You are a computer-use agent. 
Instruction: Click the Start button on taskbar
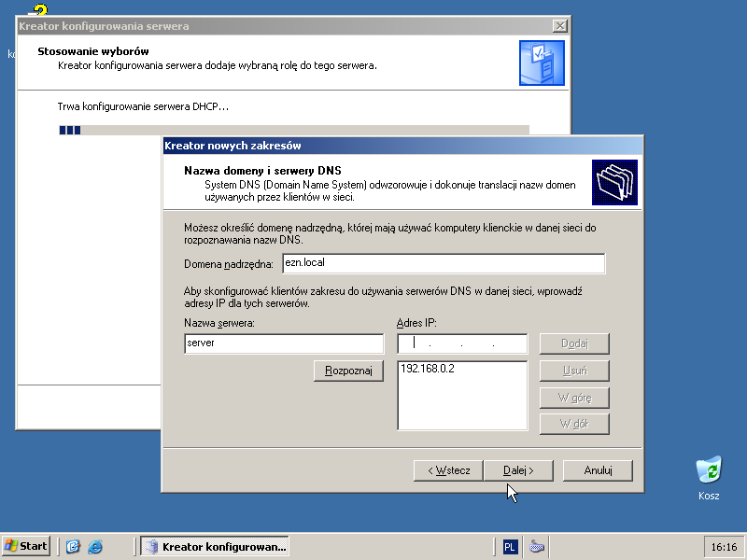27,546
